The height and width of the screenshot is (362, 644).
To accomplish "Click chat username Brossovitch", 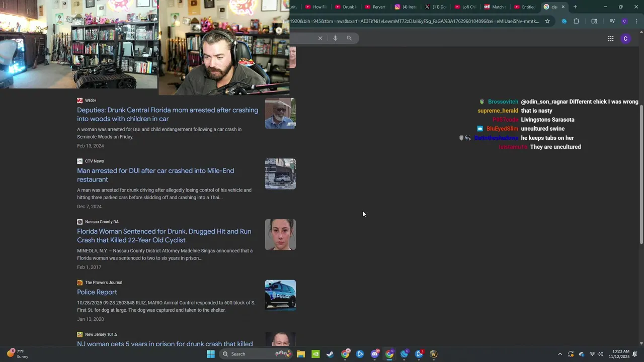I will [x=503, y=102].
